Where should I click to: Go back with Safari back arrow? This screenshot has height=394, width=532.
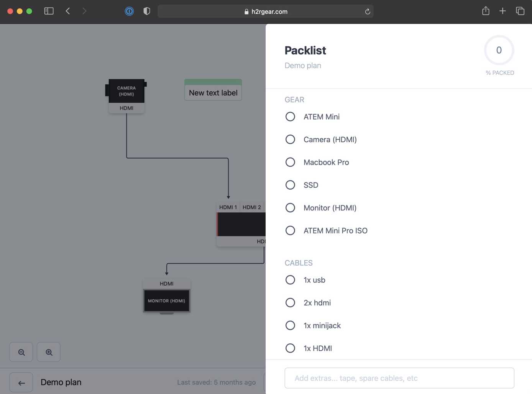[x=68, y=11]
